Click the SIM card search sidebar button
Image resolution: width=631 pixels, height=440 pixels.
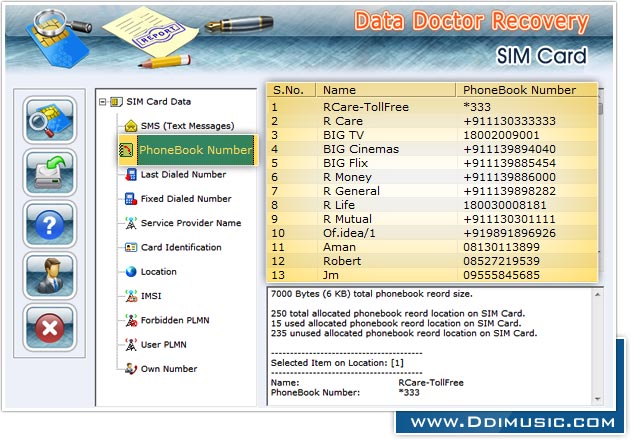point(49,120)
